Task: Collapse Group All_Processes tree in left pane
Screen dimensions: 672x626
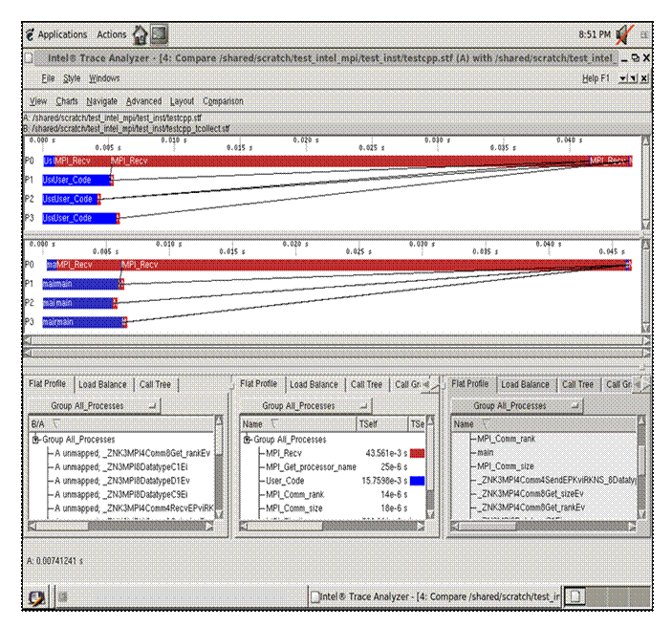Action: pyautogui.click(x=35, y=440)
